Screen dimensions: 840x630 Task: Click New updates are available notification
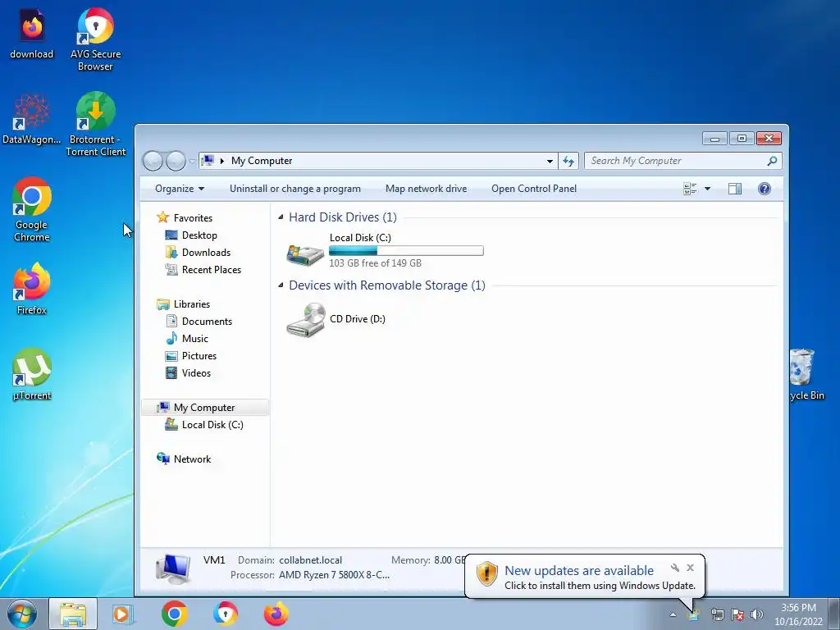[579, 571]
